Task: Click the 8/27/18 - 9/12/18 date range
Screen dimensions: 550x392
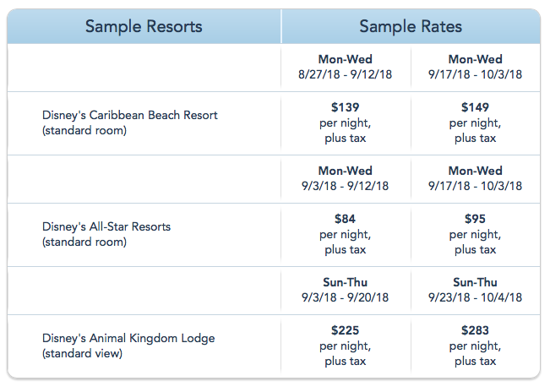Action: [346, 74]
